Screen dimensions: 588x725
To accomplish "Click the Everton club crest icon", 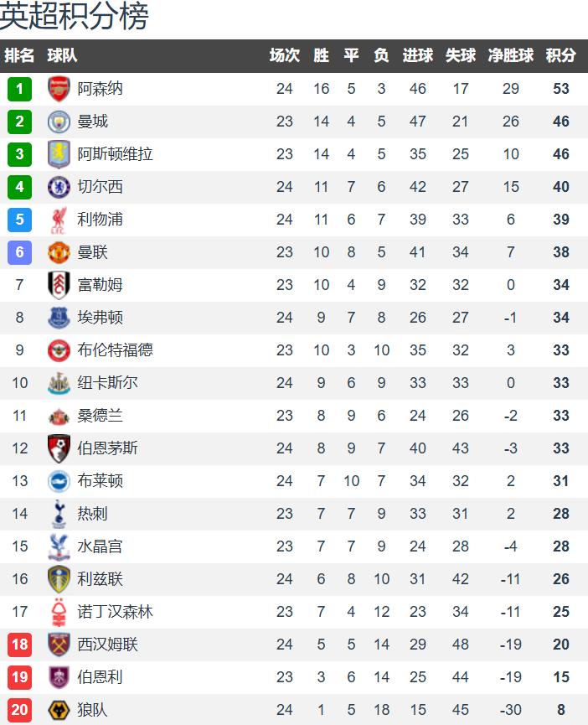I will pos(59,318).
